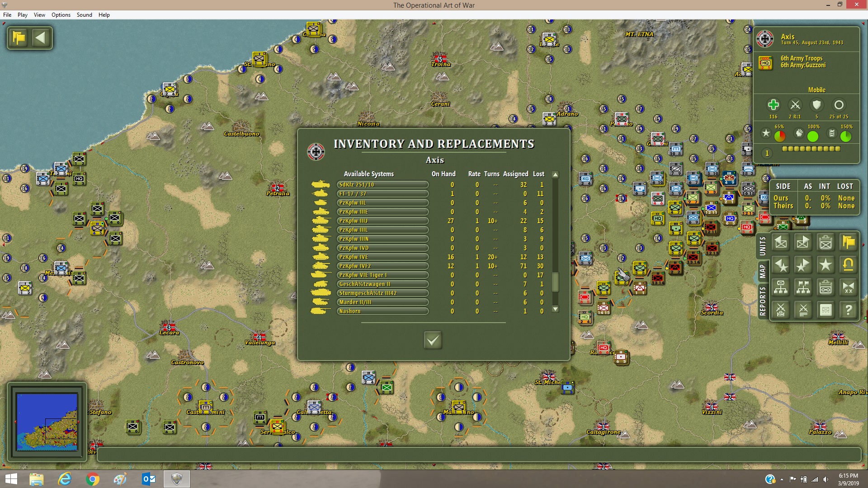This screenshot has width=868, height=488.
Task: Open Google Chrome from the taskbar
Action: point(93,479)
